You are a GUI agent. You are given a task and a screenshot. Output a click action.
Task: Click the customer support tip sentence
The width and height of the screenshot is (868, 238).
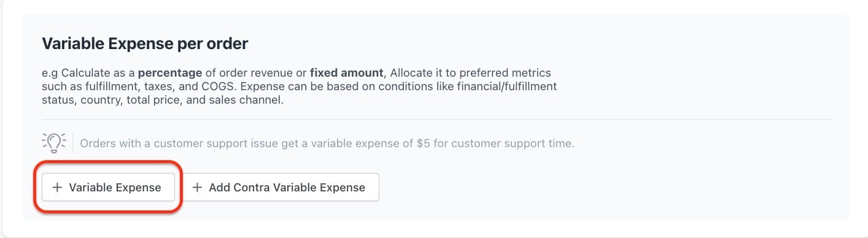pos(327,144)
